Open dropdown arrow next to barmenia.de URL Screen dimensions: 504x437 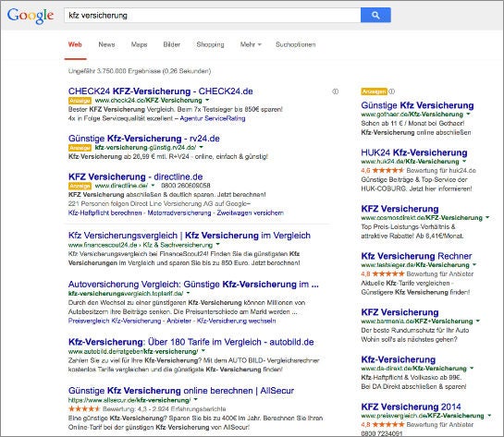(x=477, y=322)
